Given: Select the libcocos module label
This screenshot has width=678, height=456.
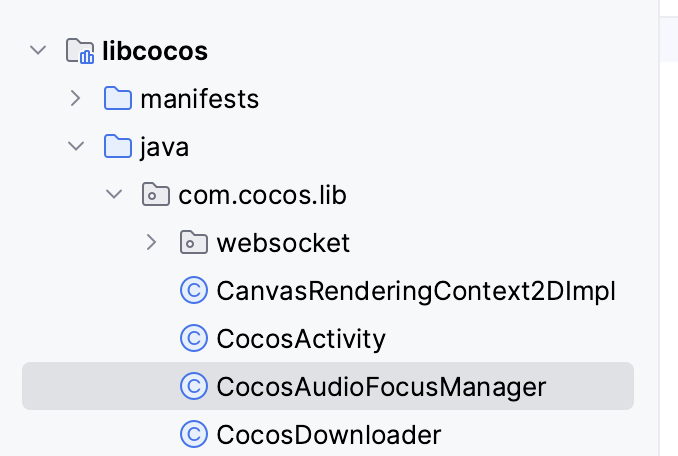Looking at the screenshot, I should 155,51.
